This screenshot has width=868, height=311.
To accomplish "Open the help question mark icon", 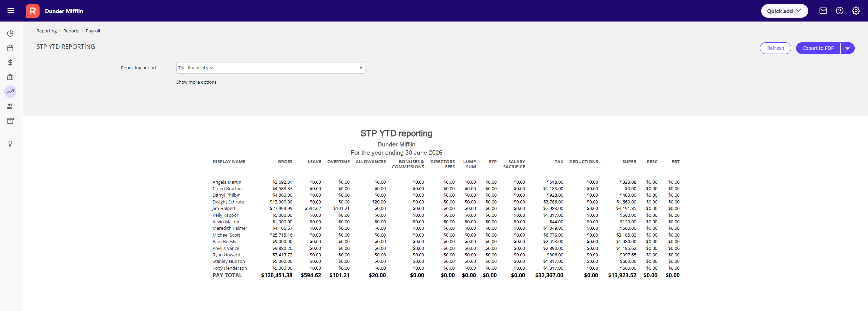I will 840,11.
